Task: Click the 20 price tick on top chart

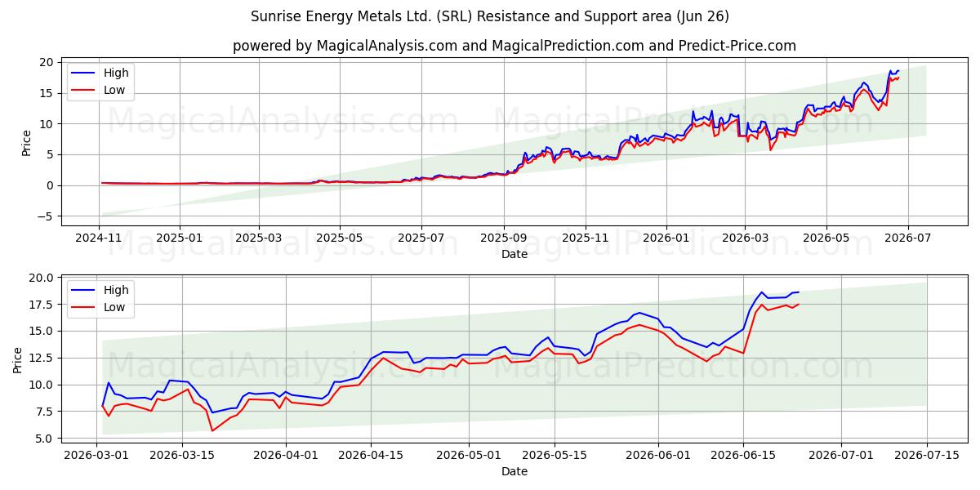Action: click(47, 62)
